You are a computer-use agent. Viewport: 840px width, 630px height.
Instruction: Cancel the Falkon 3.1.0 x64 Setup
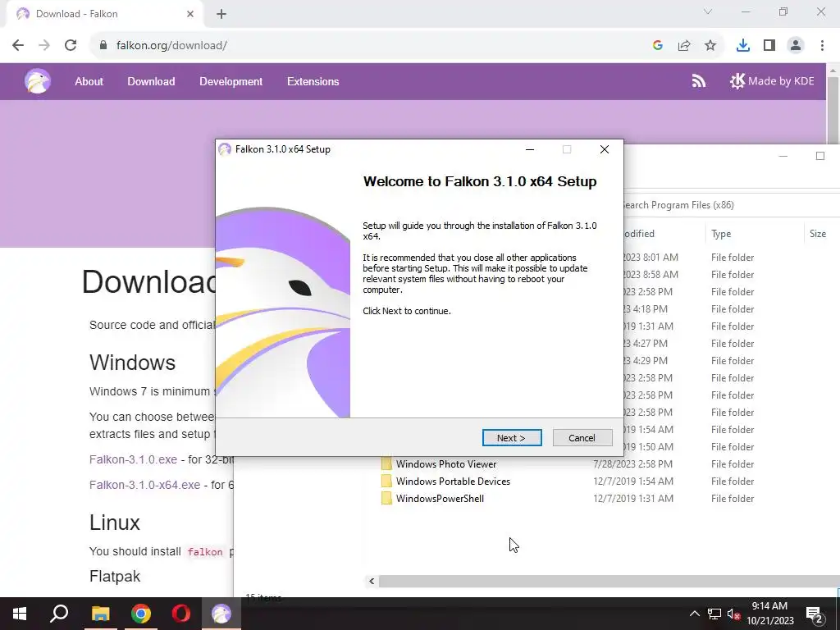pos(582,438)
